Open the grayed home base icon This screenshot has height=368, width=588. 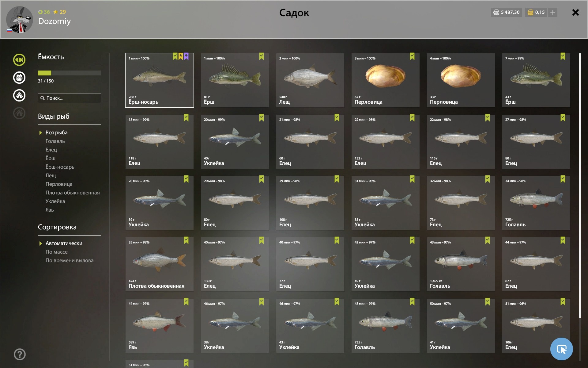point(19,113)
